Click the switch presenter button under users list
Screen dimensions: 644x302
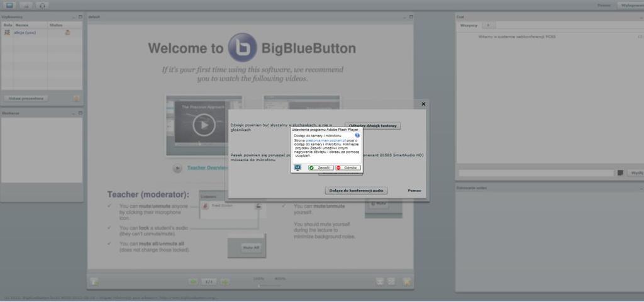click(26, 99)
